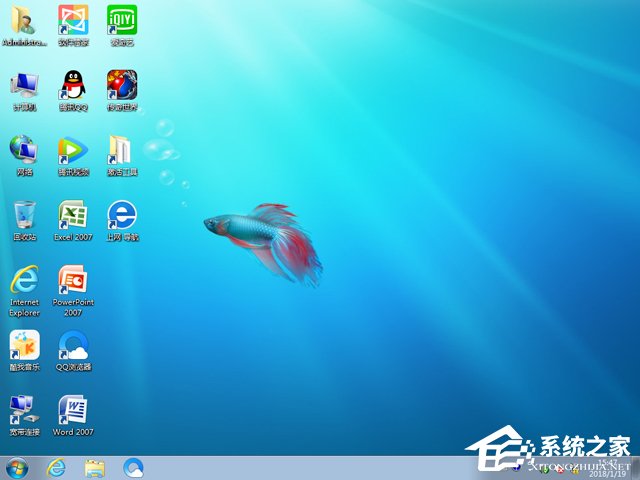Open the QQ Browser desktop shortcut
640x480 pixels.
tap(73, 345)
